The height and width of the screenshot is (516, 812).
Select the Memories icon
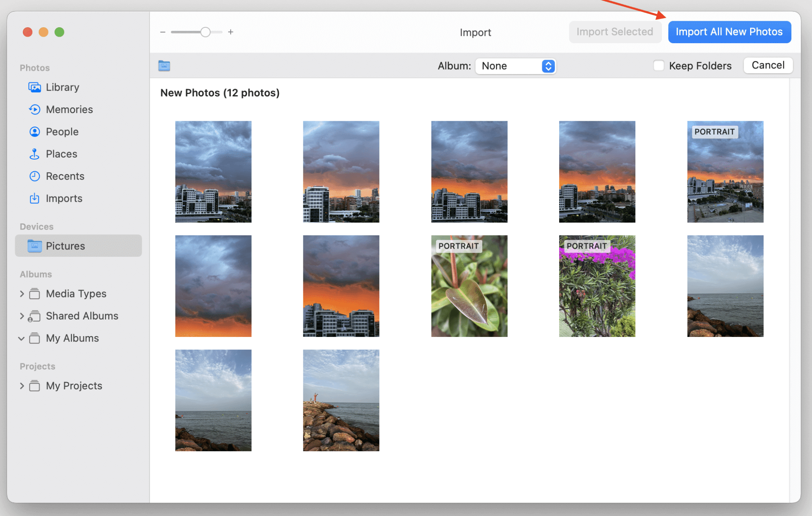tap(69, 109)
